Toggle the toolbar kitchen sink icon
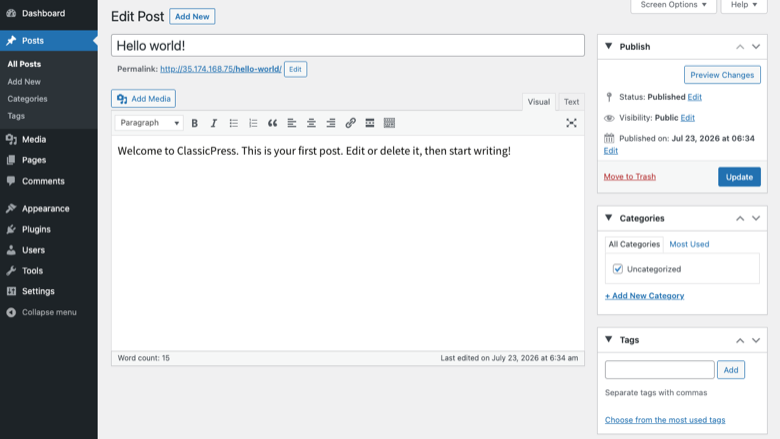The width and height of the screenshot is (780, 439). (x=389, y=123)
